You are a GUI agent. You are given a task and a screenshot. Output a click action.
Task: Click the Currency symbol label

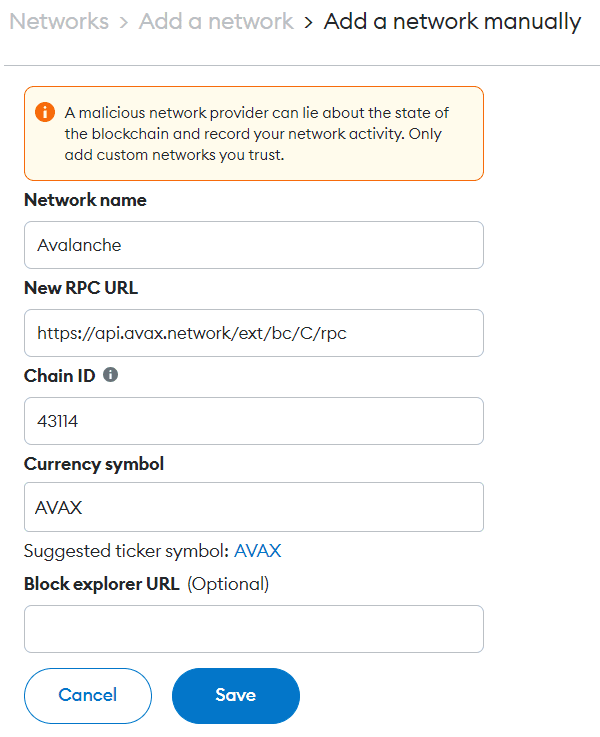point(94,464)
